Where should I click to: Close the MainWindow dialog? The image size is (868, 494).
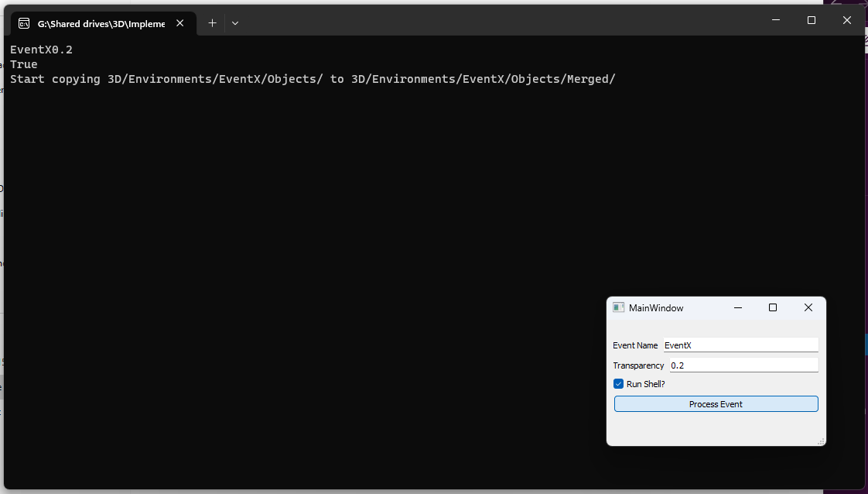pyautogui.click(x=808, y=308)
